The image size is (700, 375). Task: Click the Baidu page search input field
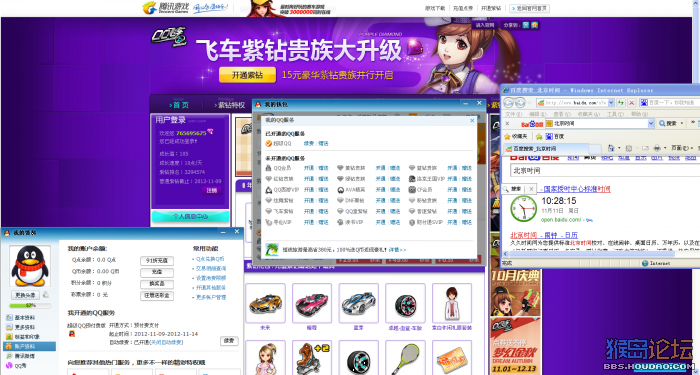605,171
